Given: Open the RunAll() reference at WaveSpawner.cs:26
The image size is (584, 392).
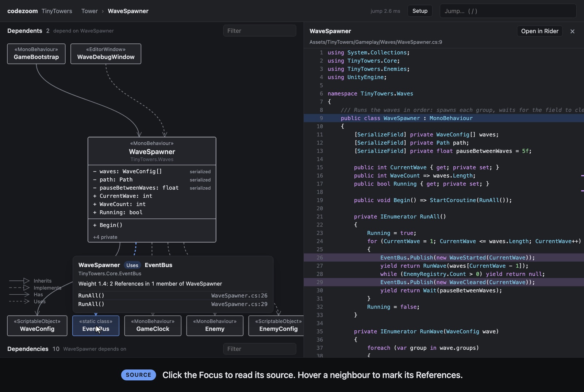Looking at the screenshot, I should [173, 296].
